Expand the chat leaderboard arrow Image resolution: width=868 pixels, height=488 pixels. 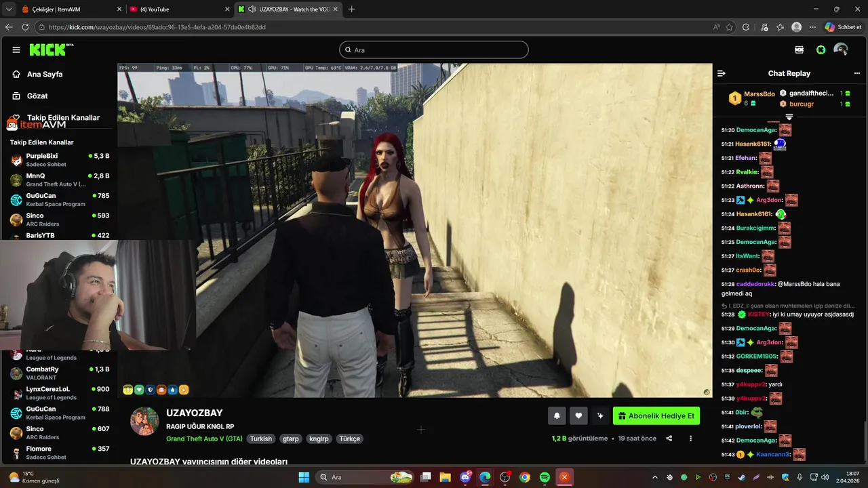[789, 117]
